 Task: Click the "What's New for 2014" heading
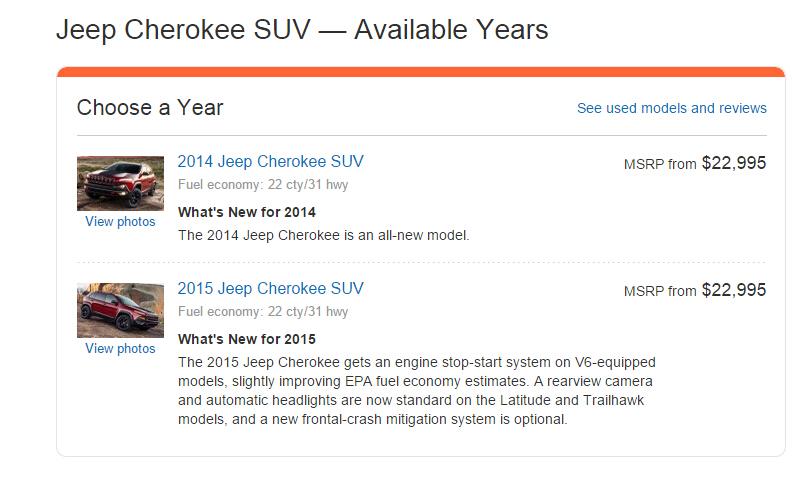pos(246,212)
